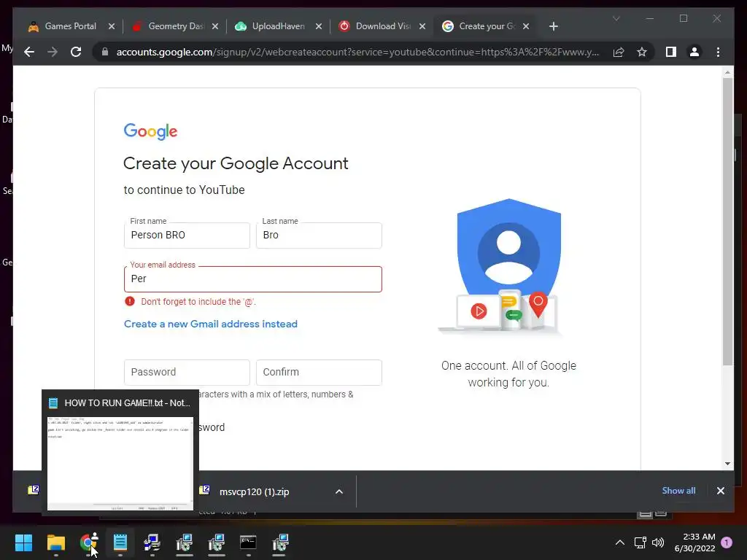This screenshot has width=747, height=560.
Task: Reload the current page
Action: pyautogui.click(x=76, y=52)
